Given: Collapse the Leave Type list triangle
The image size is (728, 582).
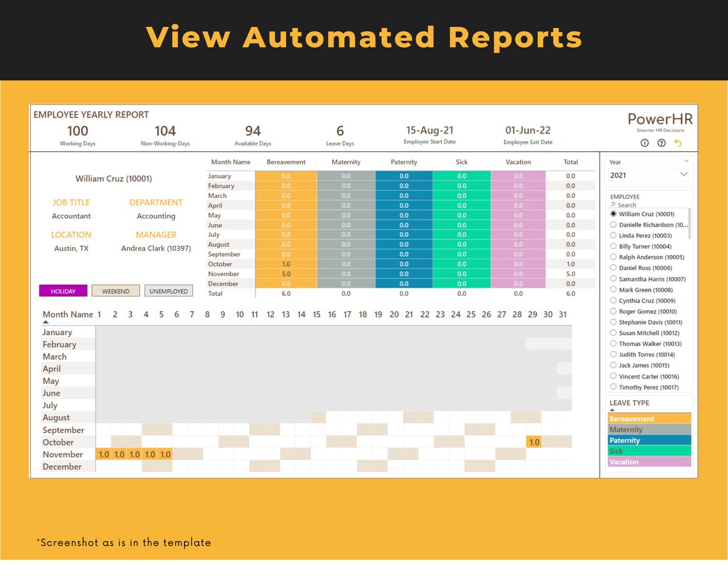Looking at the screenshot, I should 612,409.
